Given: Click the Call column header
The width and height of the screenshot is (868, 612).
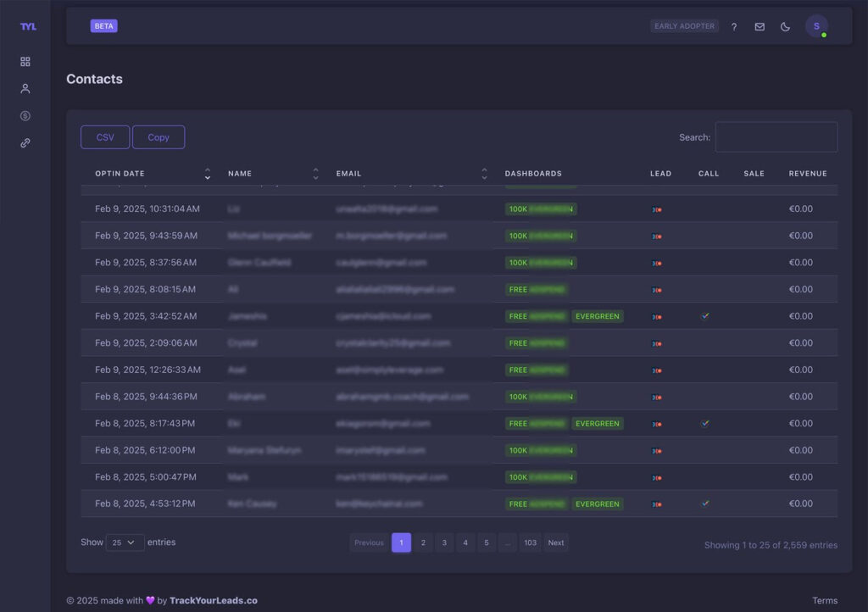Looking at the screenshot, I should (x=709, y=174).
